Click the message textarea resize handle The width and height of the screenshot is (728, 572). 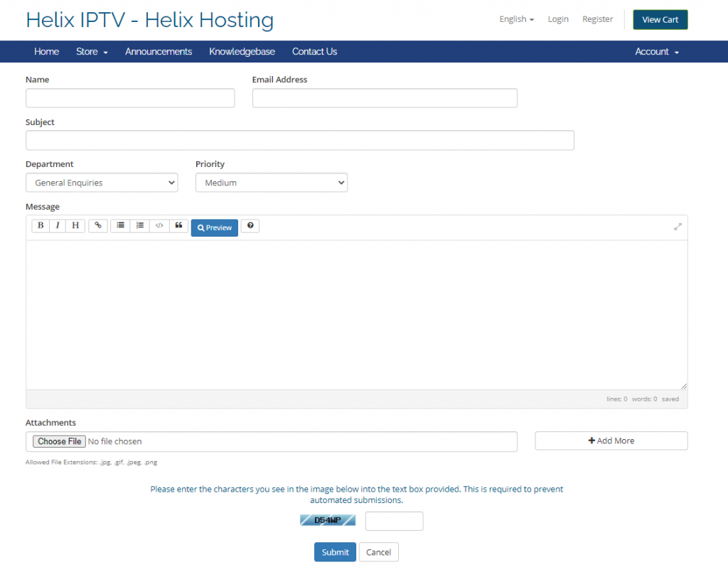pyautogui.click(x=684, y=386)
